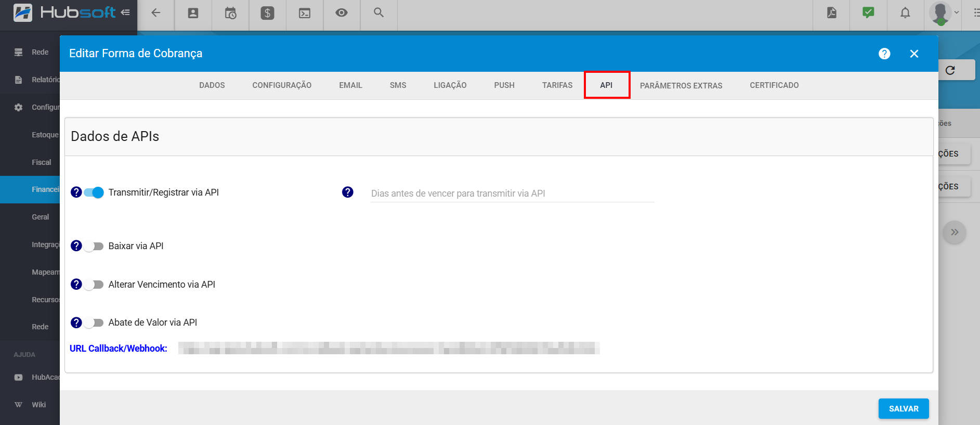Focus the Dias antes de vencer field
This screenshot has width=980, height=425.
512,194
